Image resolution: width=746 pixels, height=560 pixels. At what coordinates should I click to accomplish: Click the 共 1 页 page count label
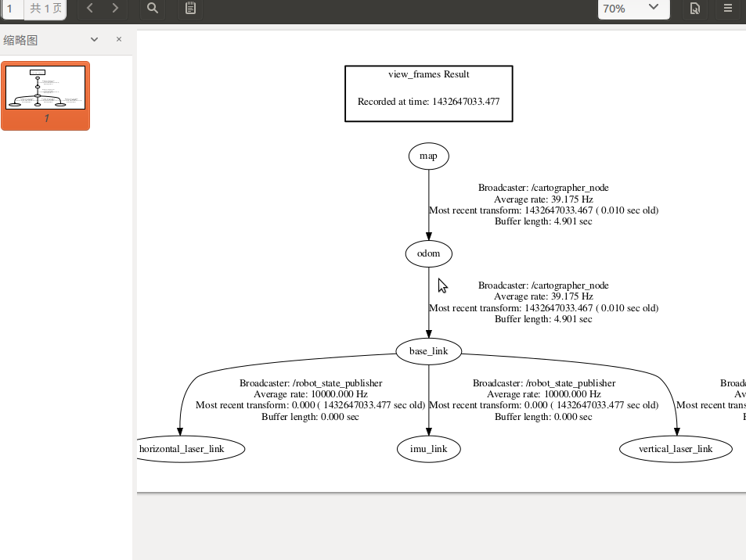[45, 9]
